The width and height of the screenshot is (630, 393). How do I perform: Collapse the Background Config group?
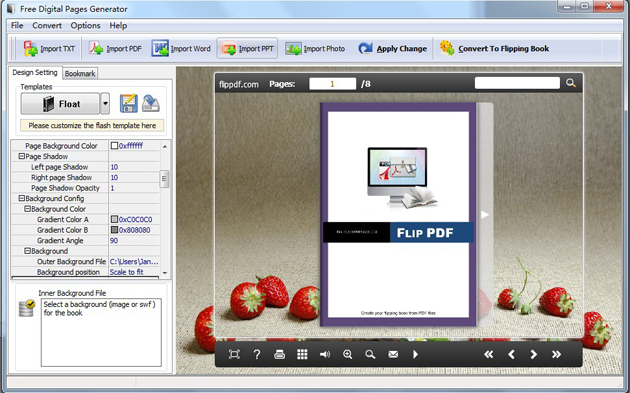[x=22, y=198]
